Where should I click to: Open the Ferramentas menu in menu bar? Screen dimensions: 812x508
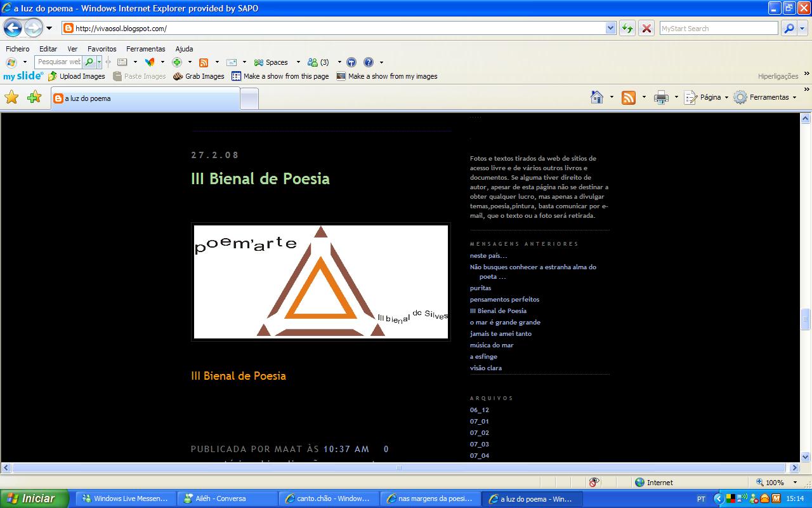(x=145, y=49)
